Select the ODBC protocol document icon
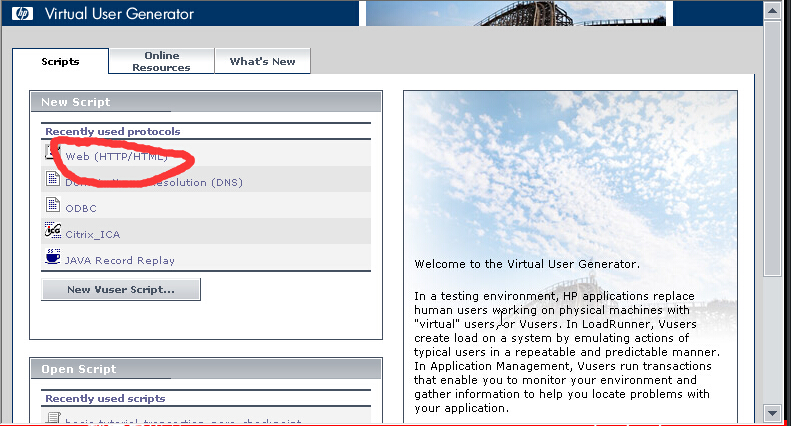This screenshot has width=791, height=426. click(x=53, y=204)
